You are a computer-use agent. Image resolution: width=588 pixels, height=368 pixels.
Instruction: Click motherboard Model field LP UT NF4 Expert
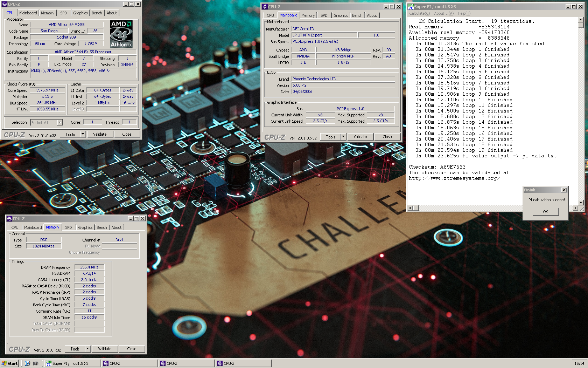coord(324,35)
